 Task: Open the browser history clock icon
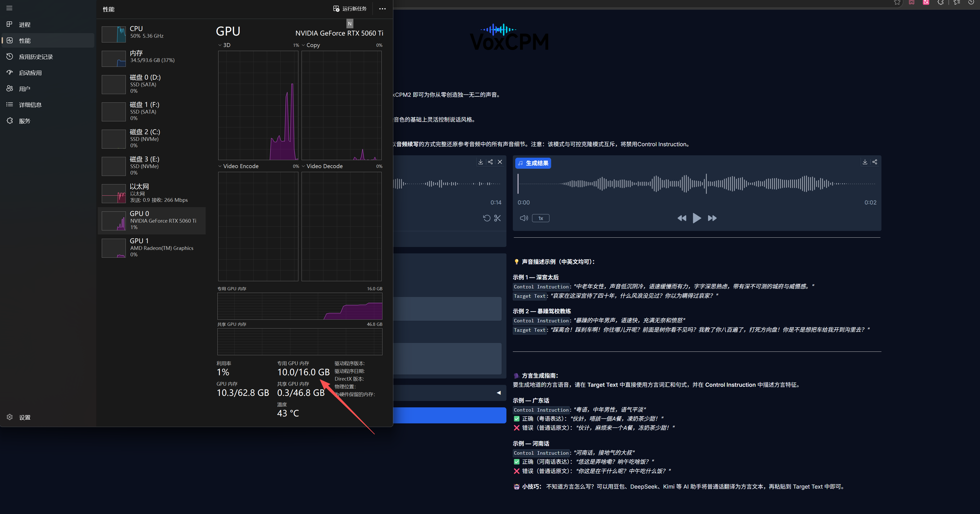pos(971,2)
